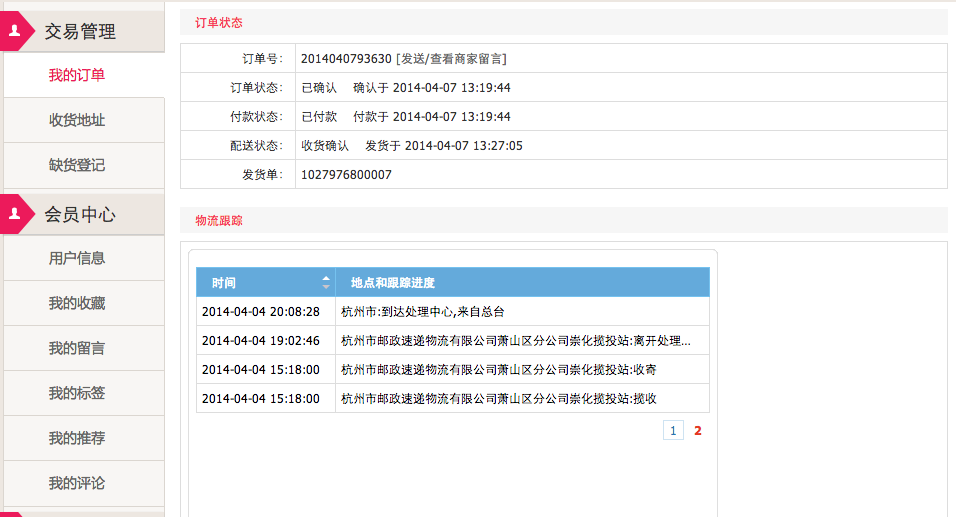Click the 会员中心 section header
This screenshot has width=956, height=517.
pyautogui.click(x=84, y=214)
